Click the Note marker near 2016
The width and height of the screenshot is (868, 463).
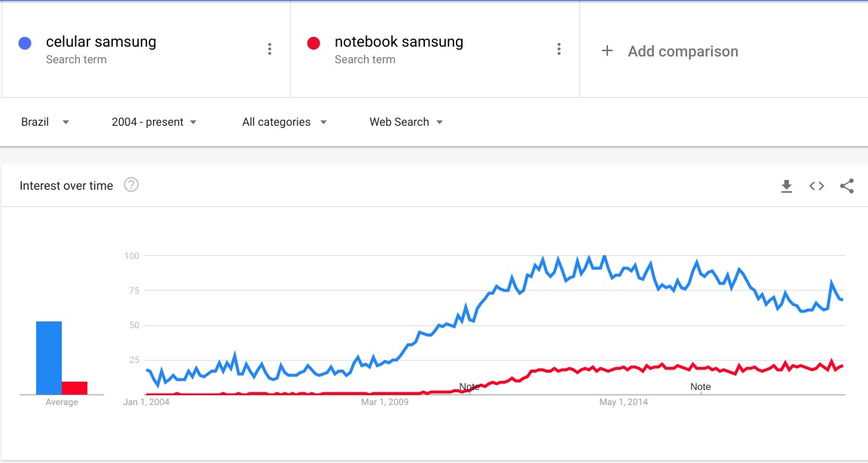click(700, 387)
